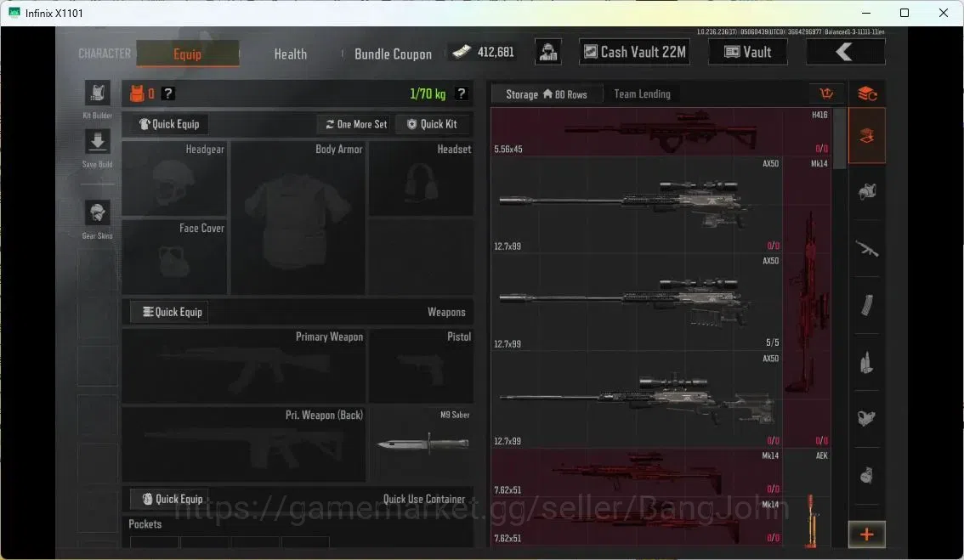This screenshot has height=560, width=964.
Task: Select the AX50 sniper with 5/5 ammo
Action: [x=637, y=303]
